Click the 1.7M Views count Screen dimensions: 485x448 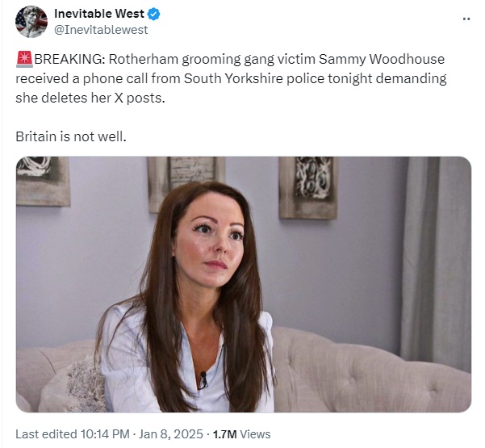point(241,434)
